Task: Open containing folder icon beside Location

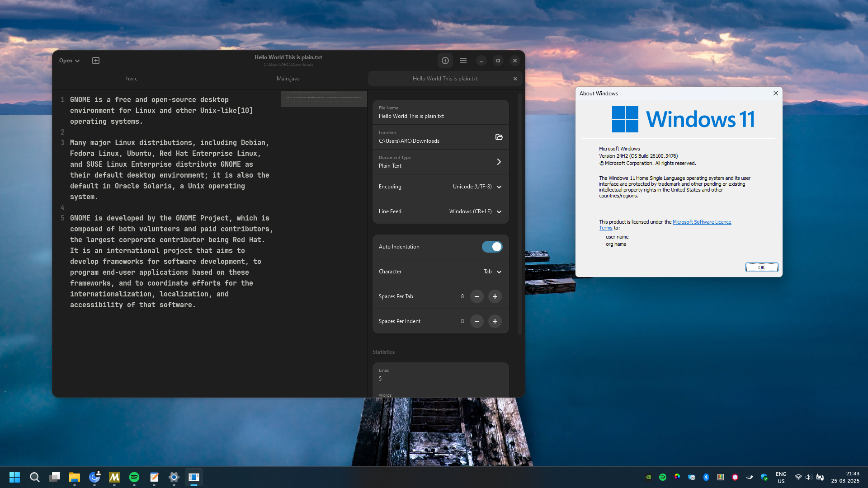Action: (499, 137)
